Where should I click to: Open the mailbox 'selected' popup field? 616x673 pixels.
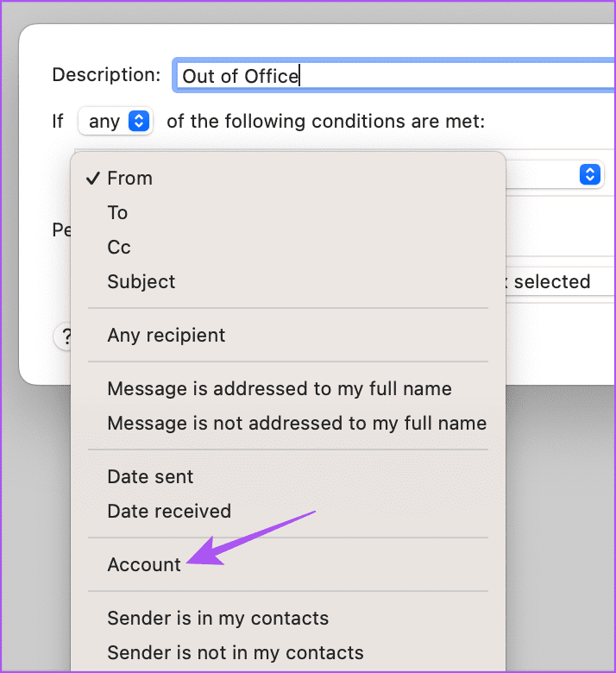click(x=560, y=282)
